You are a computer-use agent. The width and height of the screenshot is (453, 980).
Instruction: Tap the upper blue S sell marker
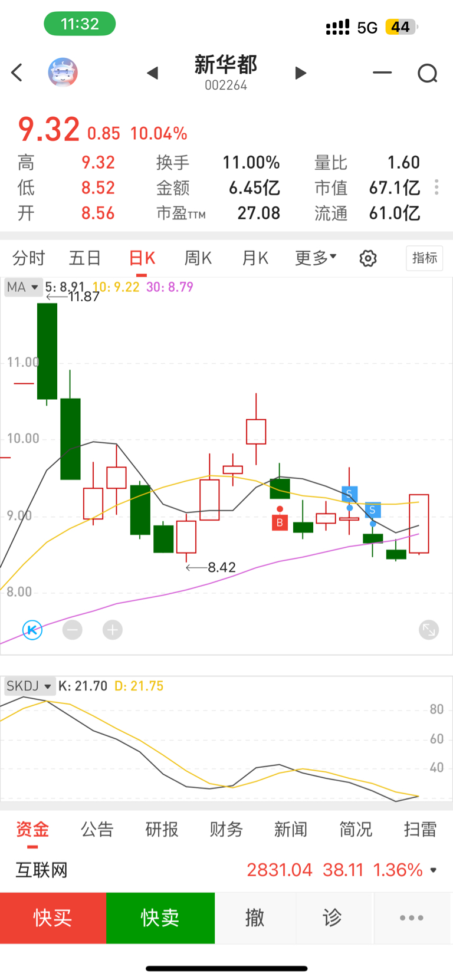(x=350, y=494)
